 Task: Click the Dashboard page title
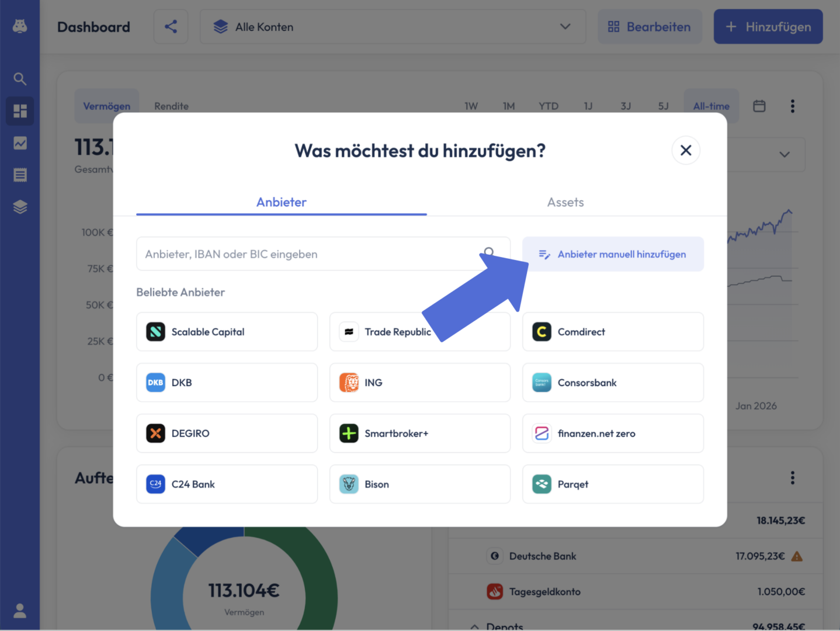pos(93,27)
